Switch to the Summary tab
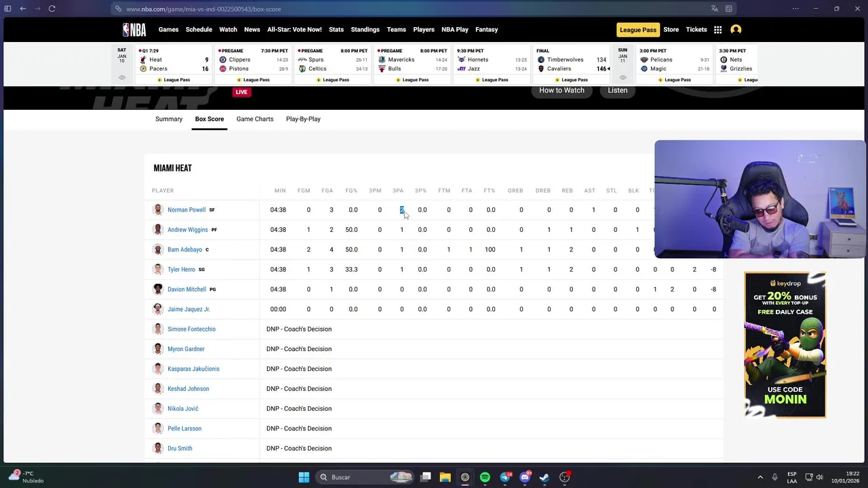This screenshot has width=868, height=488. [x=169, y=119]
